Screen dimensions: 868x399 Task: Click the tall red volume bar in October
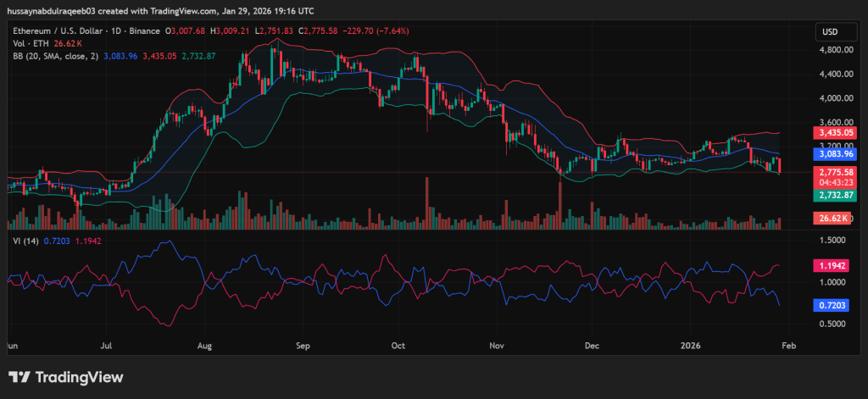pyautogui.click(x=427, y=206)
